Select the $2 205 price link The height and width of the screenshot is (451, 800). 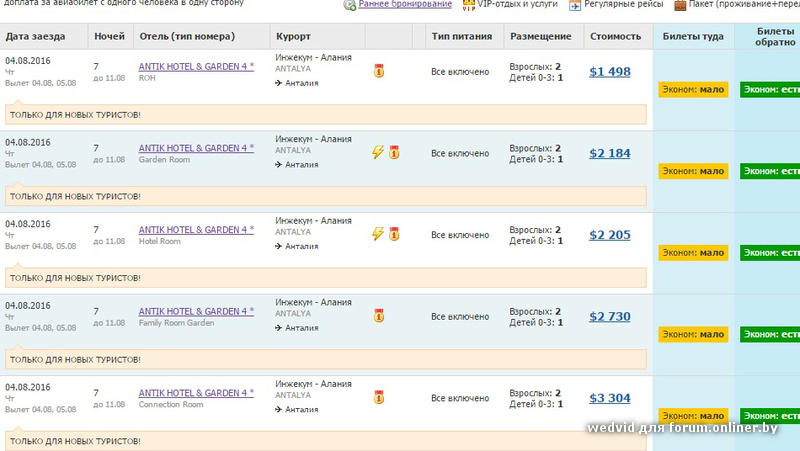click(610, 235)
